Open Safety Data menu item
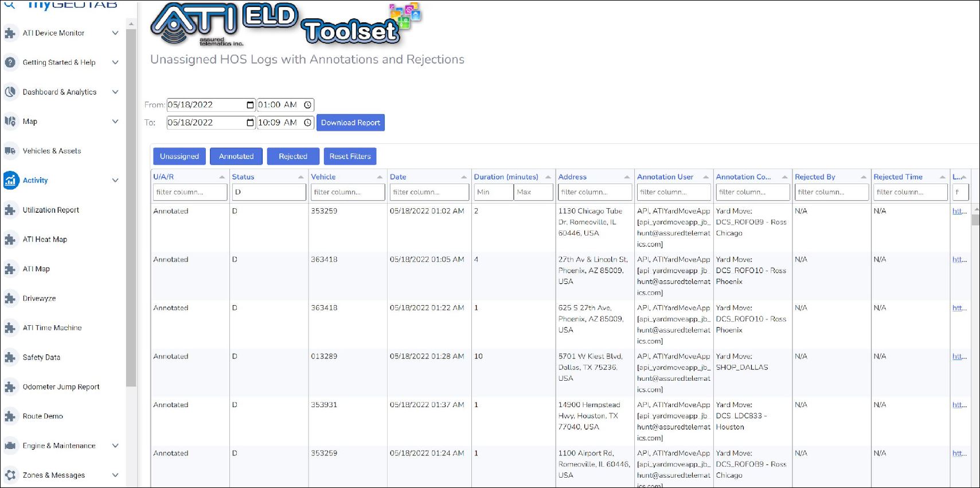The width and height of the screenshot is (980, 488). coord(41,357)
